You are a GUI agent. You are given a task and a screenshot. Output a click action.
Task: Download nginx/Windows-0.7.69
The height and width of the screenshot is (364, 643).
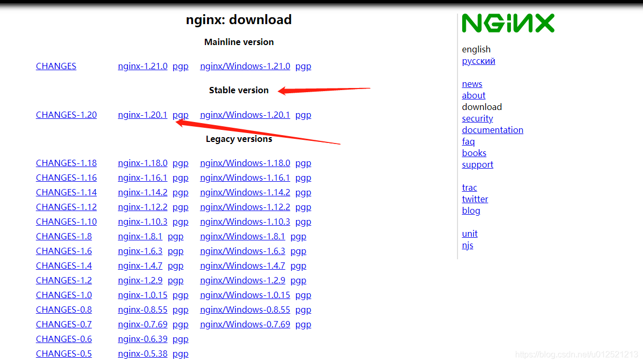tap(245, 325)
